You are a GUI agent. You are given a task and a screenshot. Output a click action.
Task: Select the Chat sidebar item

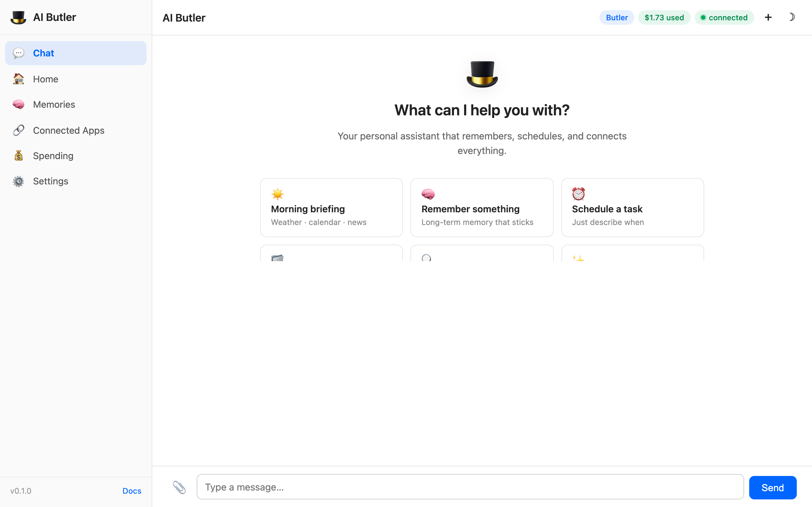pyautogui.click(x=76, y=53)
